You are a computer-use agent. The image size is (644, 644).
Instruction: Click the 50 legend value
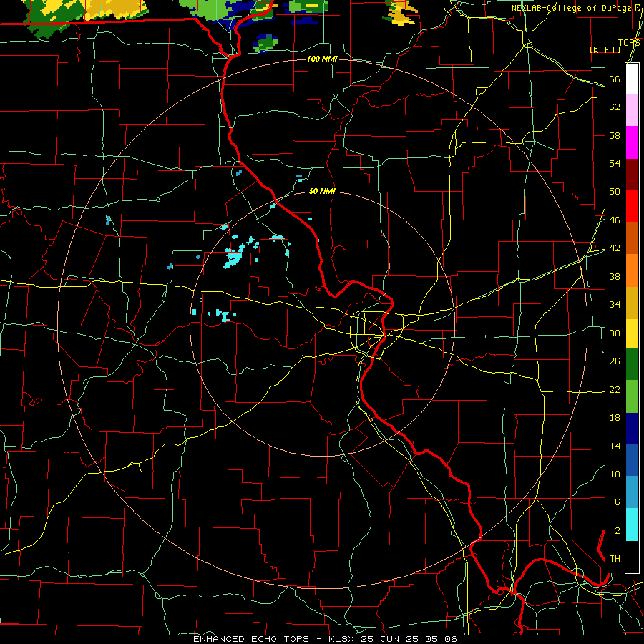coord(615,192)
